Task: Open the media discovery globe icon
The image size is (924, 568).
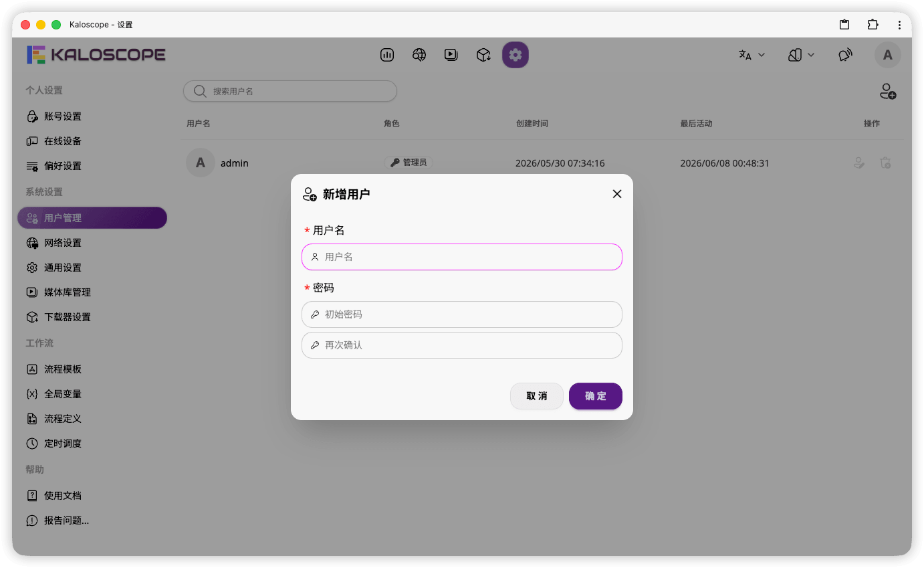Action: click(419, 55)
